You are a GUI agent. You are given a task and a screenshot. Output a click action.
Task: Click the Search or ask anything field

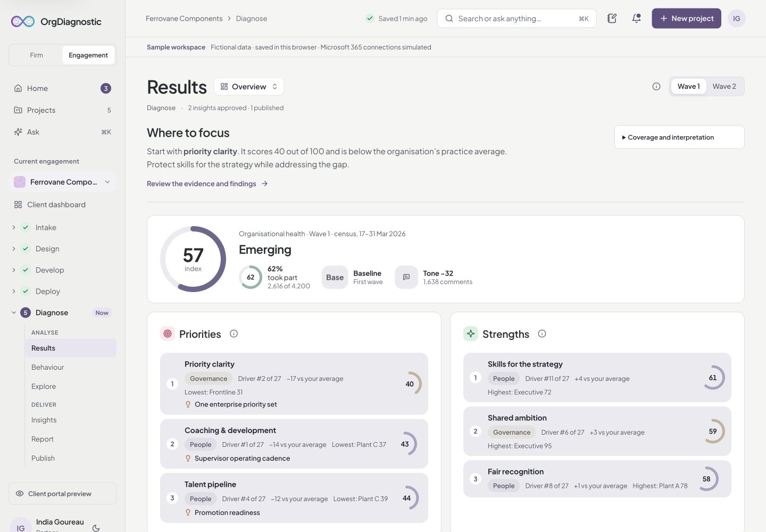coord(517,19)
